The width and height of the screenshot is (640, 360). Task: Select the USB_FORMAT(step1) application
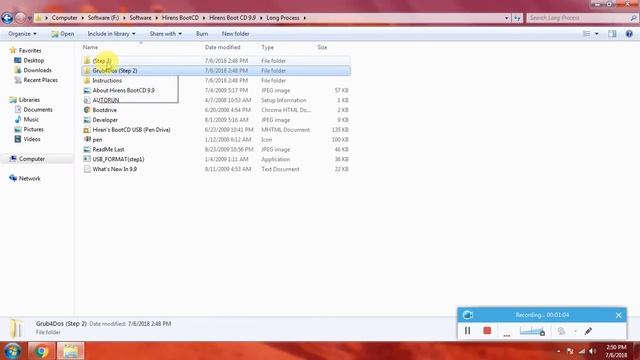click(x=216, y=159)
